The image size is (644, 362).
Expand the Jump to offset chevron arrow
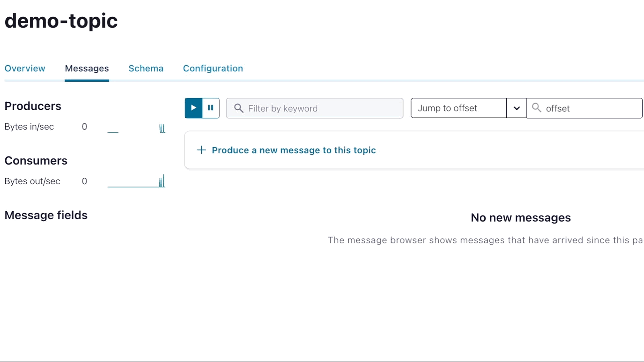(517, 108)
